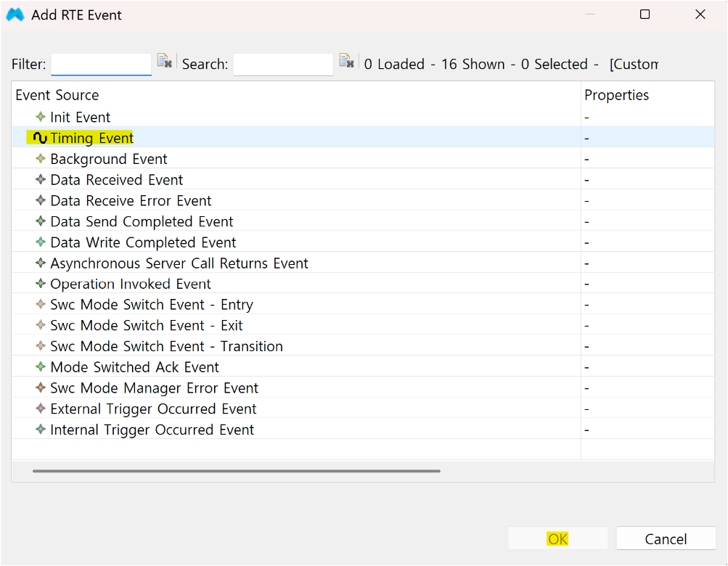Click the Asynchronous Server Call Returns Event icon
This screenshot has height=566, width=728.
coord(41,263)
